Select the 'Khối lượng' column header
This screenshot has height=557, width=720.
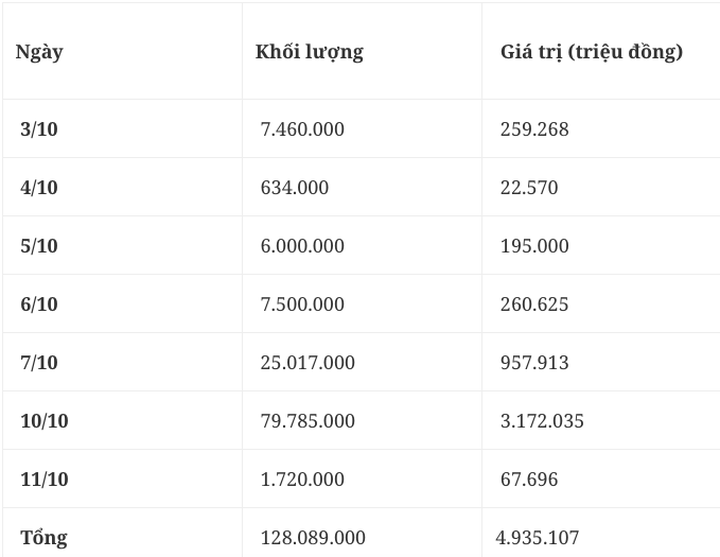309,52
